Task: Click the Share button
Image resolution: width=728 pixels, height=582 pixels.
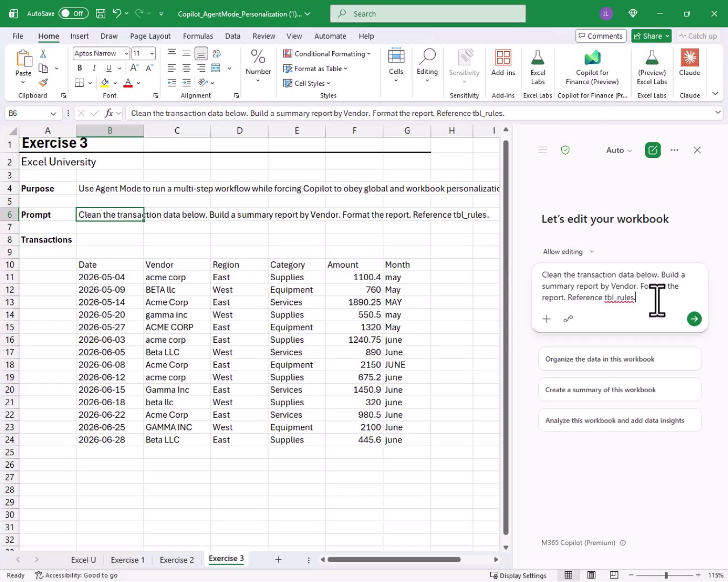Action: pyautogui.click(x=651, y=36)
